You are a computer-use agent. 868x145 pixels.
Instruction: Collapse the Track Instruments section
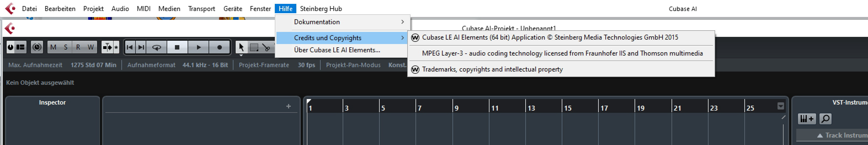[820, 136]
